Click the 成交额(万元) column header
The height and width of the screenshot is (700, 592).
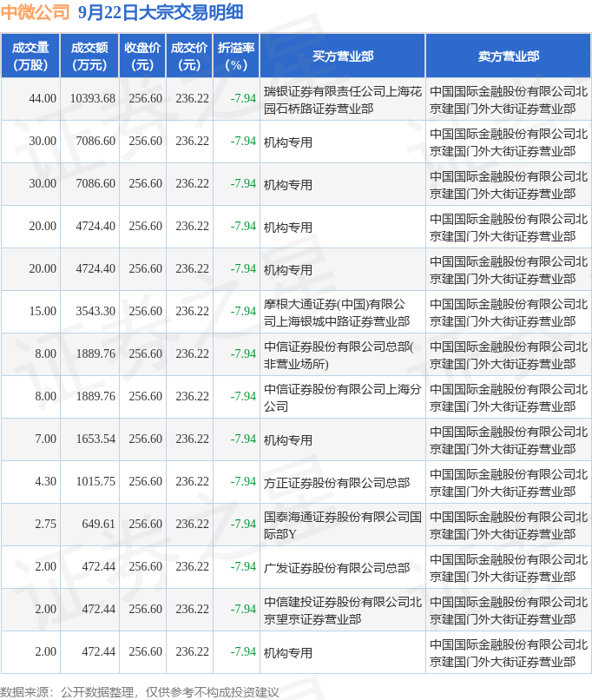tap(89, 56)
